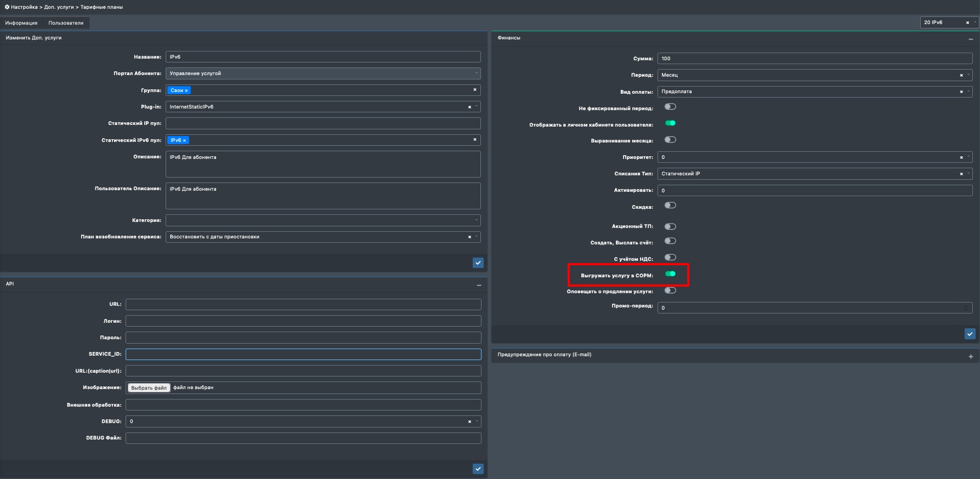Clear the Вид оплаты selection
Viewport: 980px width, 479px height.
(x=961, y=92)
